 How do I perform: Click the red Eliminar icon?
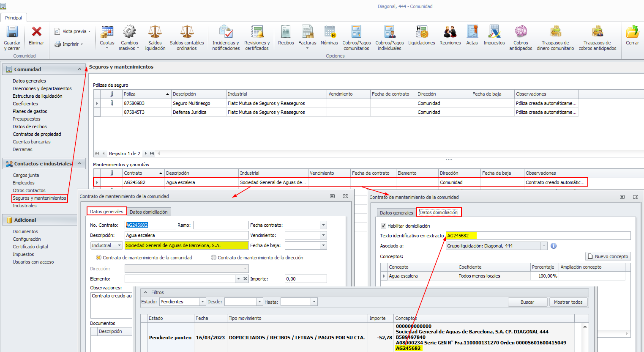[36, 32]
